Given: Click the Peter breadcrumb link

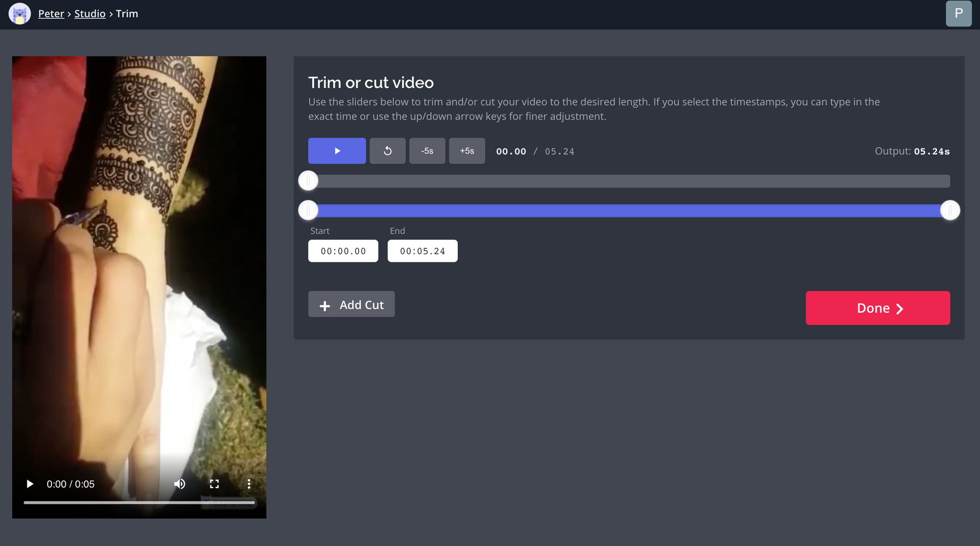Looking at the screenshot, I should pos(51,14).
